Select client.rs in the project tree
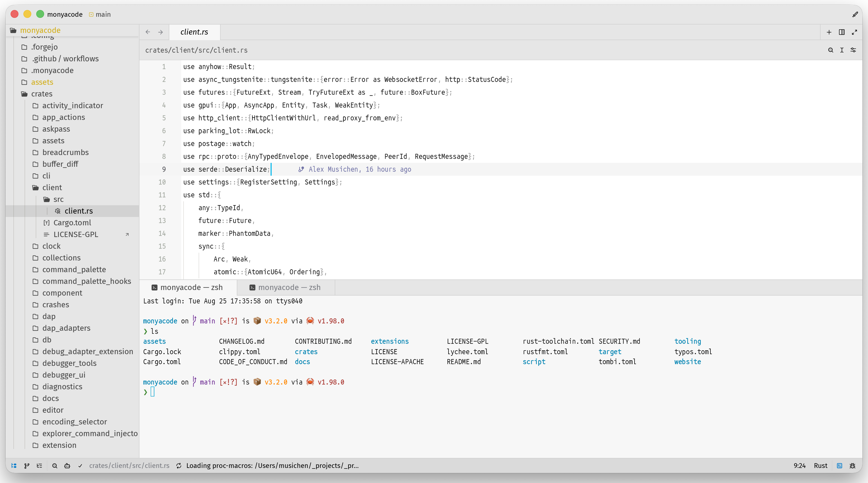This screenshot has width=868, height=483. click(72, 211)
